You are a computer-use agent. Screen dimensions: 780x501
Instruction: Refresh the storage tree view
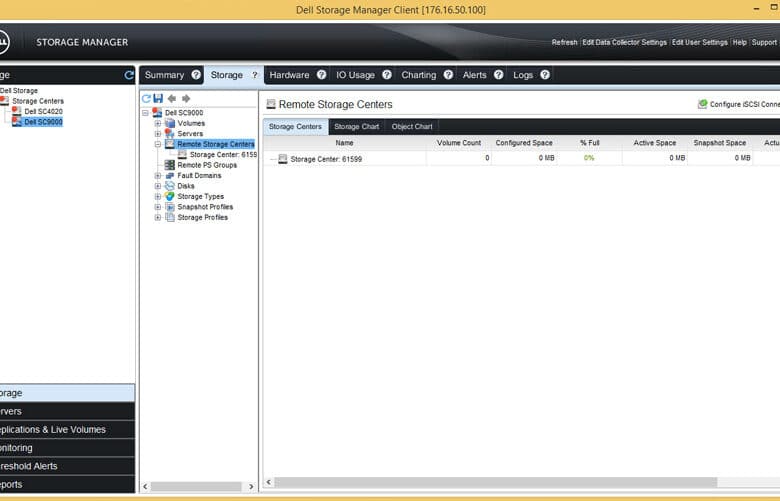pyautogui.click(x=146, y=99)
